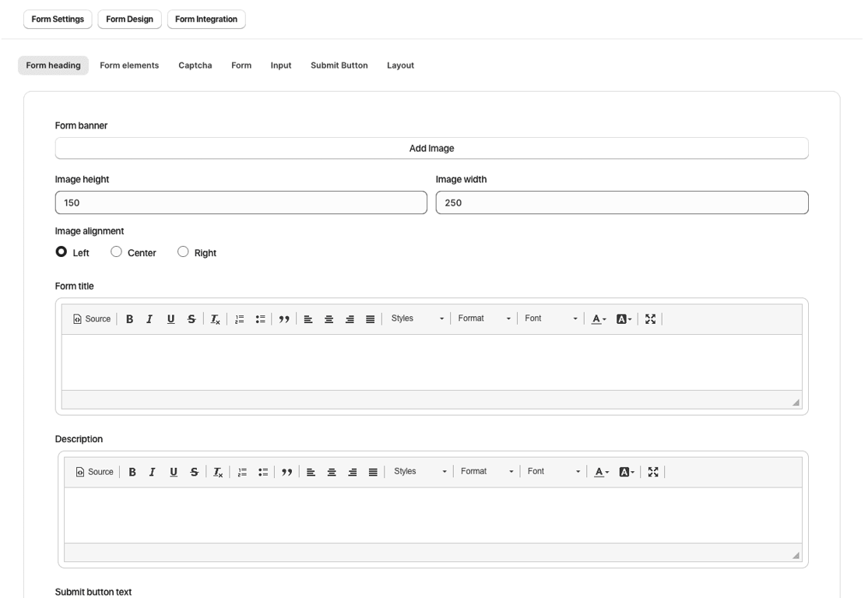Switch to Layout tab
Screen dimensions: 868x598
[400, 65]
